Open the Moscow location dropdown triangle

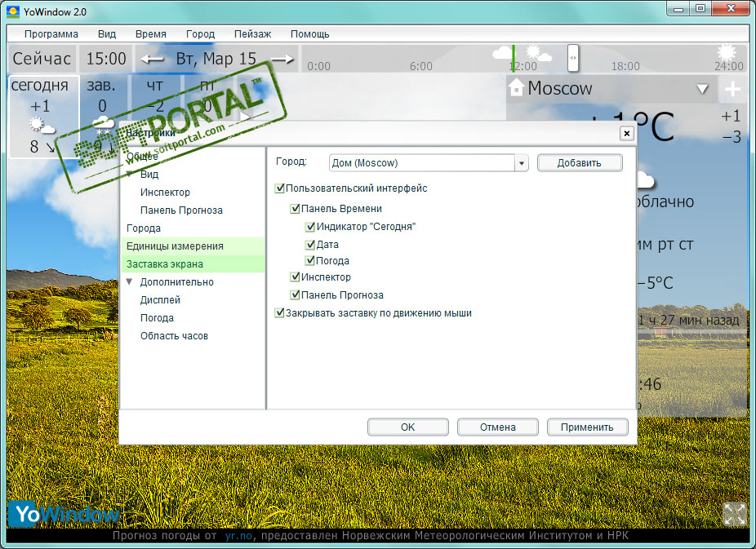click(x=702, y=89)
